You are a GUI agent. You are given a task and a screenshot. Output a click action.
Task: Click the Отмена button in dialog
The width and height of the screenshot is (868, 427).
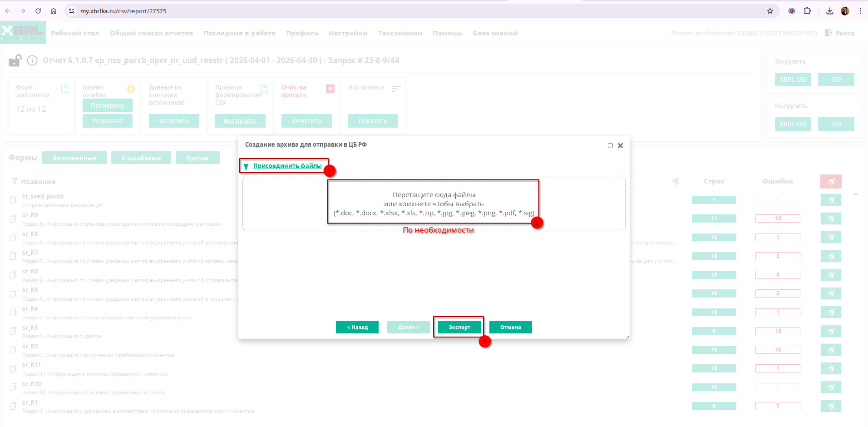coord(510,328)
